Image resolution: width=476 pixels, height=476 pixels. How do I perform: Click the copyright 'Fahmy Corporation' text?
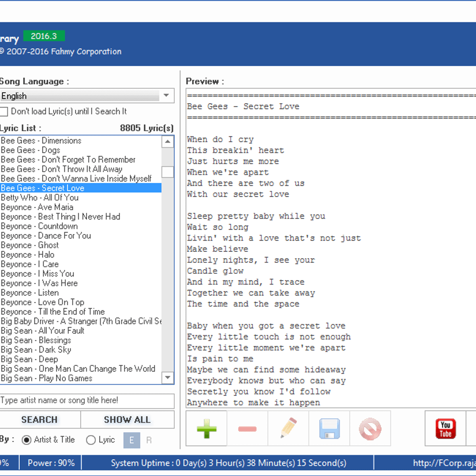coord(87,52)
